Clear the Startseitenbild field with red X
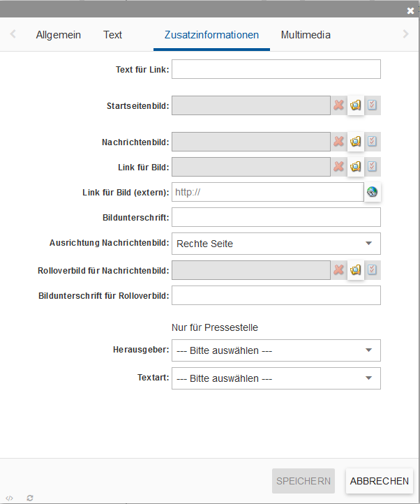Screen dimensions: 420x504 pyautogui.click(x=339, y=105)
